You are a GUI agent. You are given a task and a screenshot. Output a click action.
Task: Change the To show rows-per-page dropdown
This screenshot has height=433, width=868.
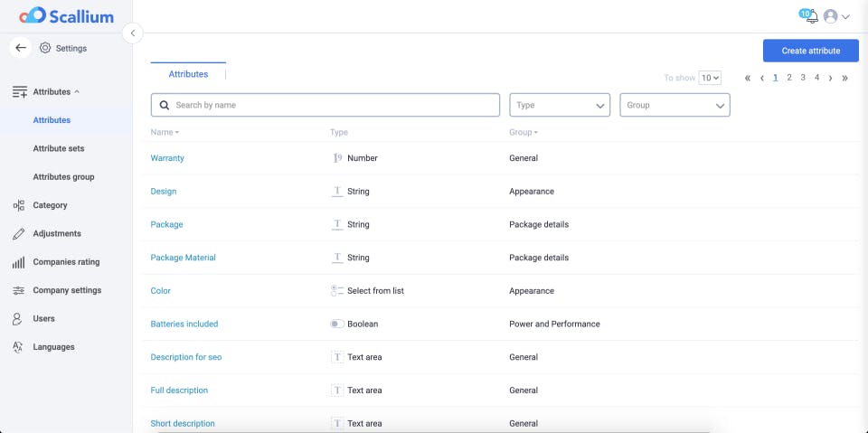pyautogui.click(x=710, y=78)
